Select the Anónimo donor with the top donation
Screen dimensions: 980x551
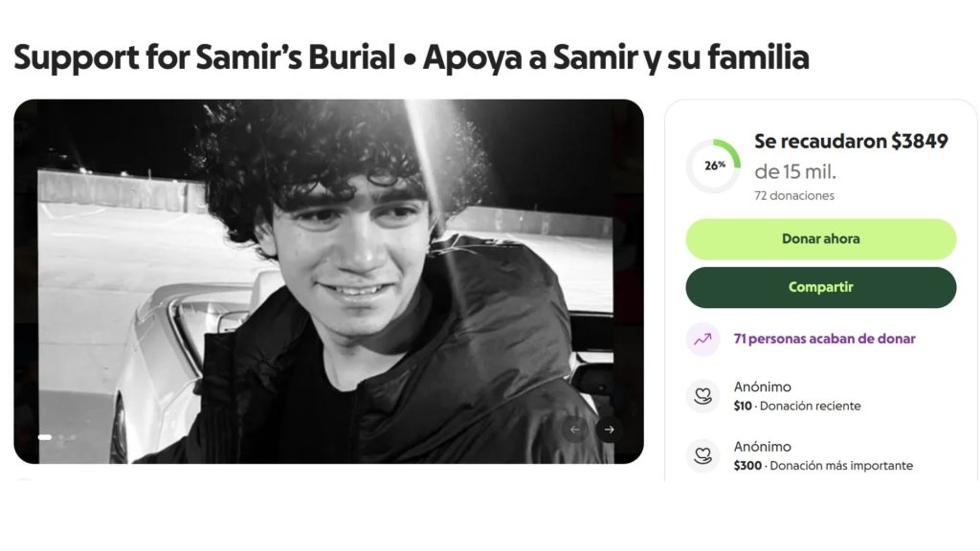[763, 447]
